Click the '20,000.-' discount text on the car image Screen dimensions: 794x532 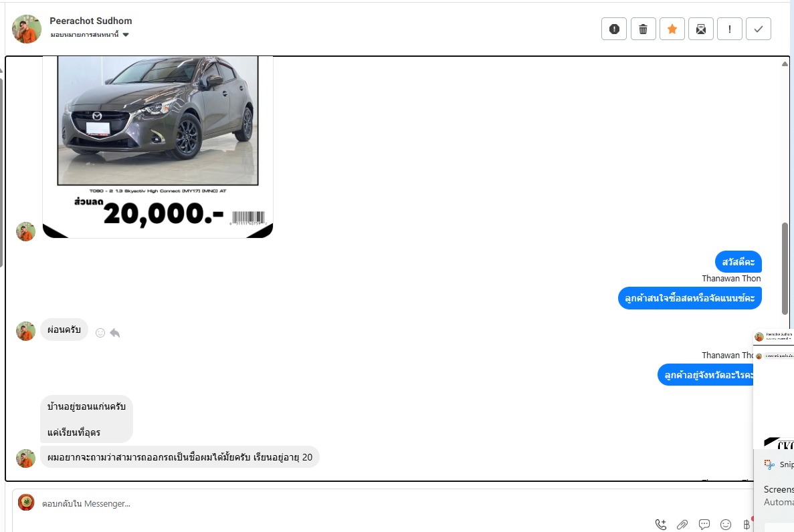(163, 213)
